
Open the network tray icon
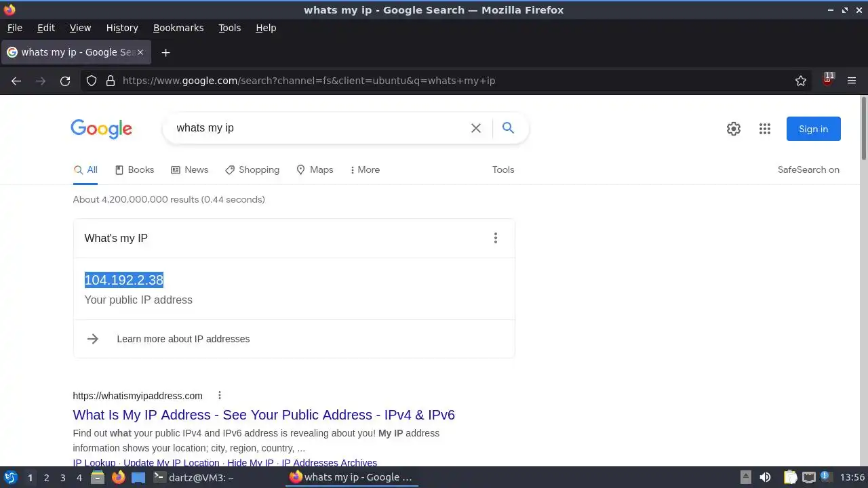[x=809, y=477]
